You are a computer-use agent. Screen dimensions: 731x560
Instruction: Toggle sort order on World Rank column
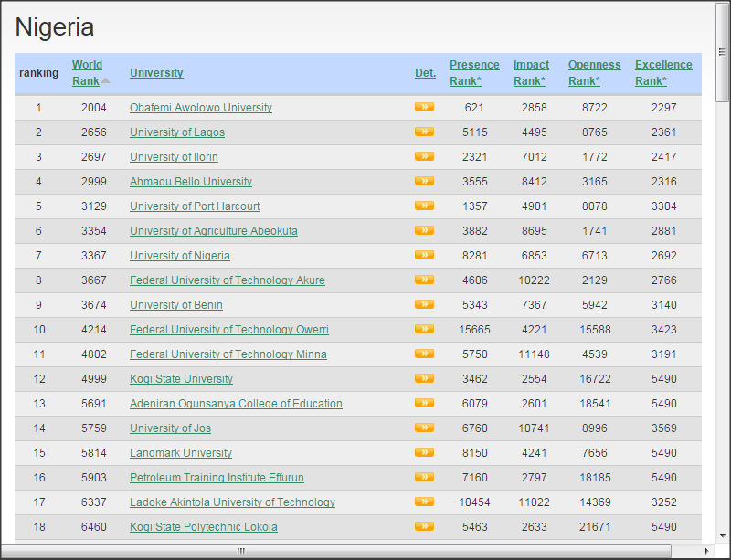[x=88, y=72]
